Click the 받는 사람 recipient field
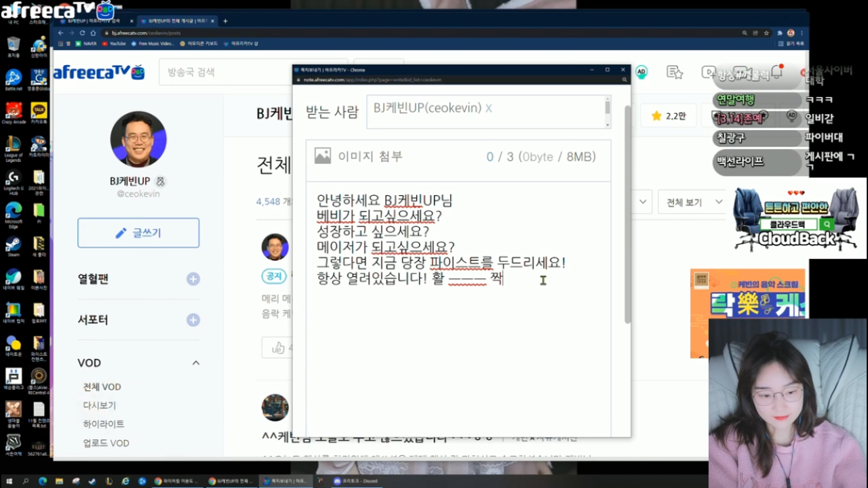This screenshot has height=488, width=868. point(488,112)
